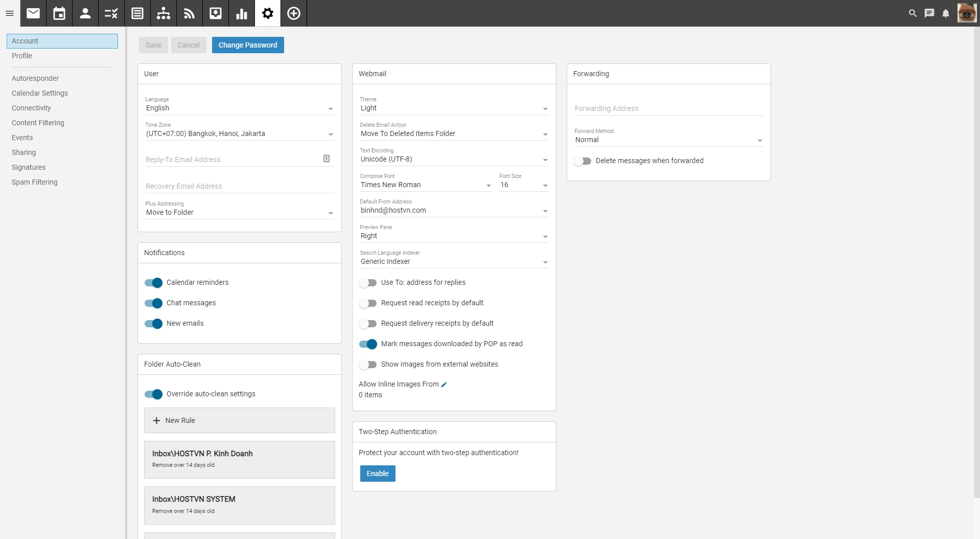Click the notifications bell icon

coord(946,13)
